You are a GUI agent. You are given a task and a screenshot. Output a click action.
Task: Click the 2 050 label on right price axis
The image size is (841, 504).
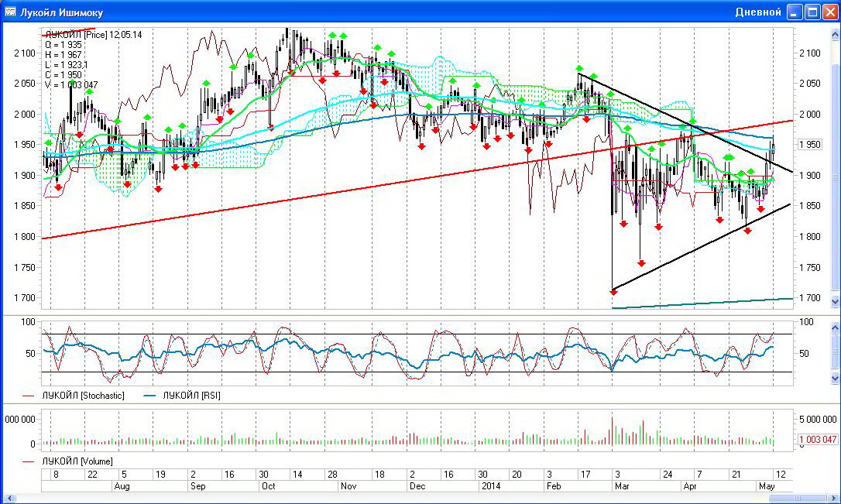tap(810, 84)
